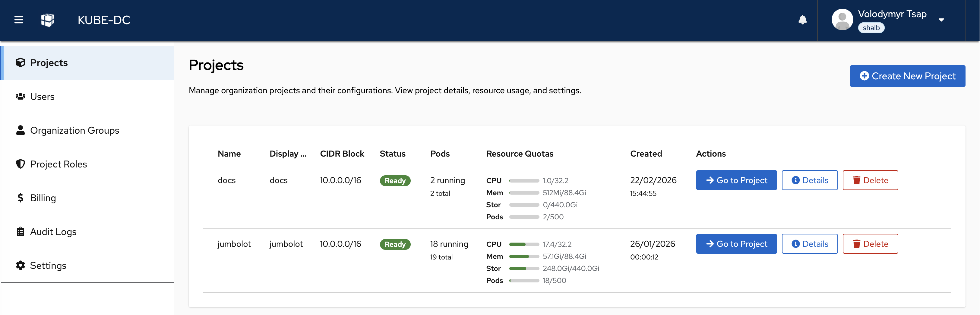The image size is (980, 315).
Task: Go to Project for docs
Action: (x=736, y=180)
